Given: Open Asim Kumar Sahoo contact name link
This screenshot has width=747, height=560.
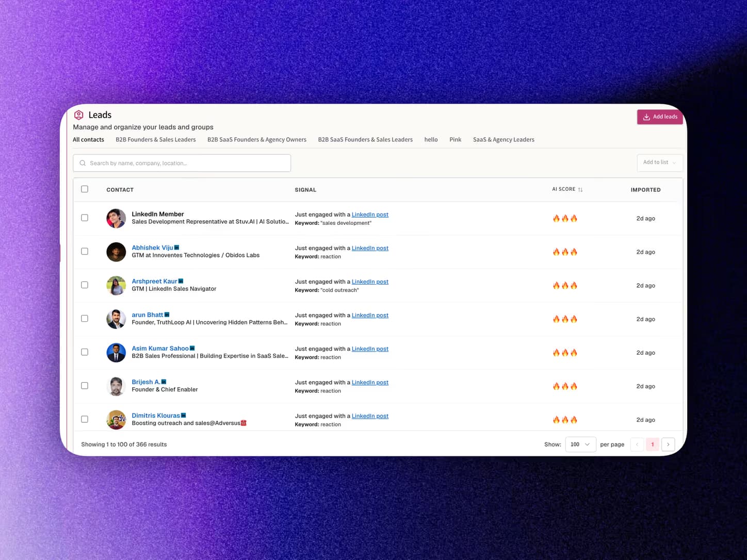Looking at the screenshot, I should 160,348.
